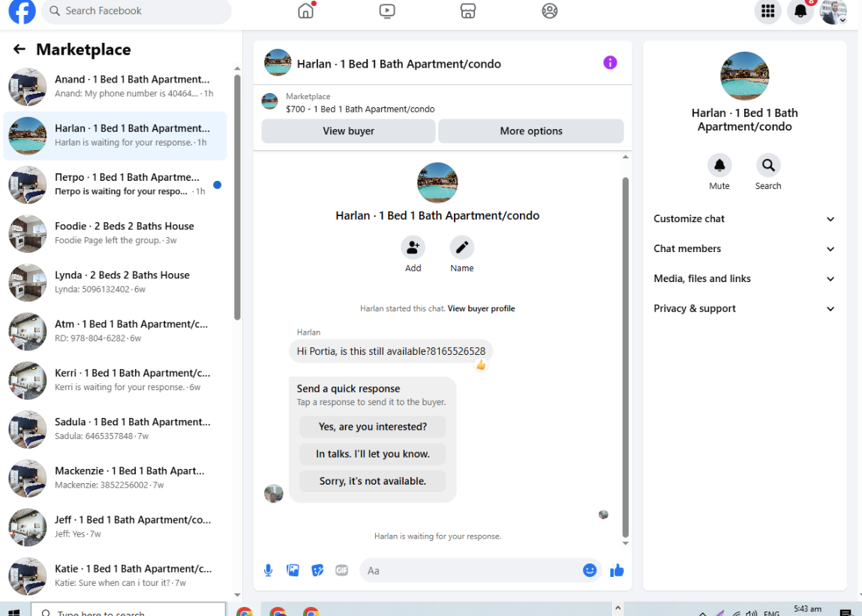Attach a photo with the image icon
Viewport: 862px width, 616px height.
pyautogui.click(x=293, y=570)
